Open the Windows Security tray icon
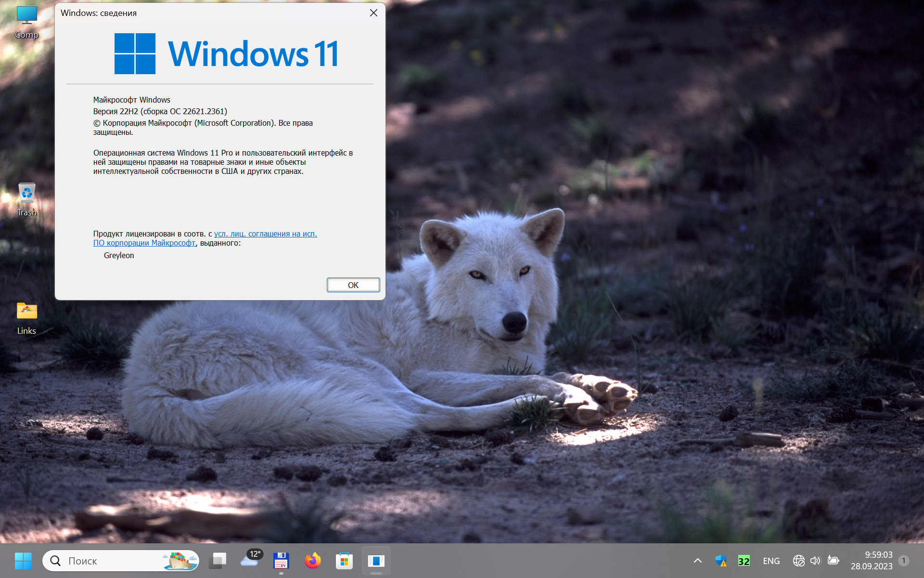Screen dimensions: 924x578 720,561
